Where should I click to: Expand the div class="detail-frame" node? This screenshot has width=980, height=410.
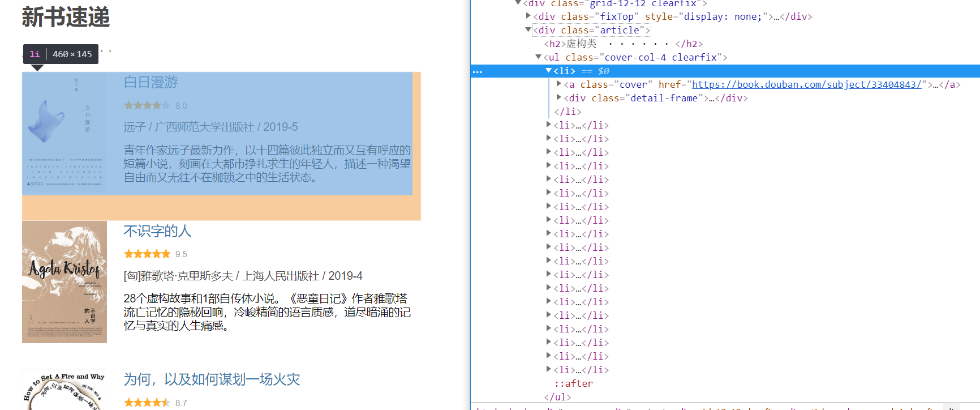click(558, 97)
